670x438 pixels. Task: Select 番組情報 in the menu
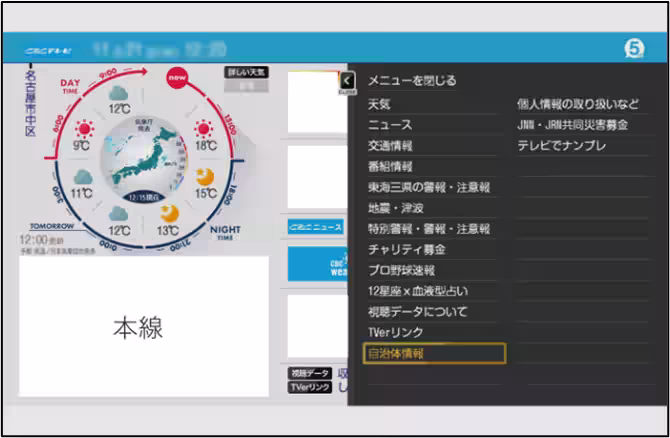(390, 166)
